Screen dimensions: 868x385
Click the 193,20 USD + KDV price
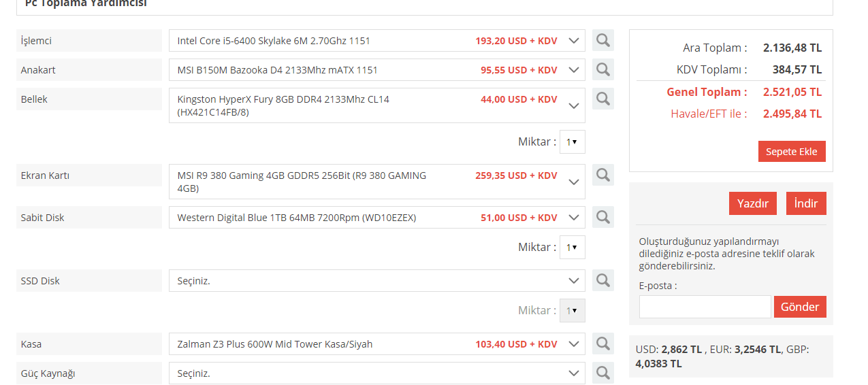[516, 41]
